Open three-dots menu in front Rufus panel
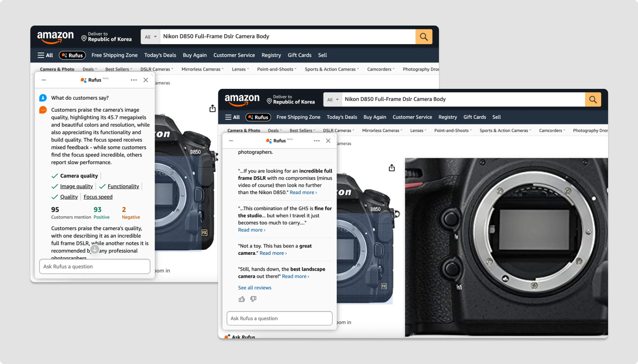The width and height of the screenshot is (638, 364). tap(317, 141)
